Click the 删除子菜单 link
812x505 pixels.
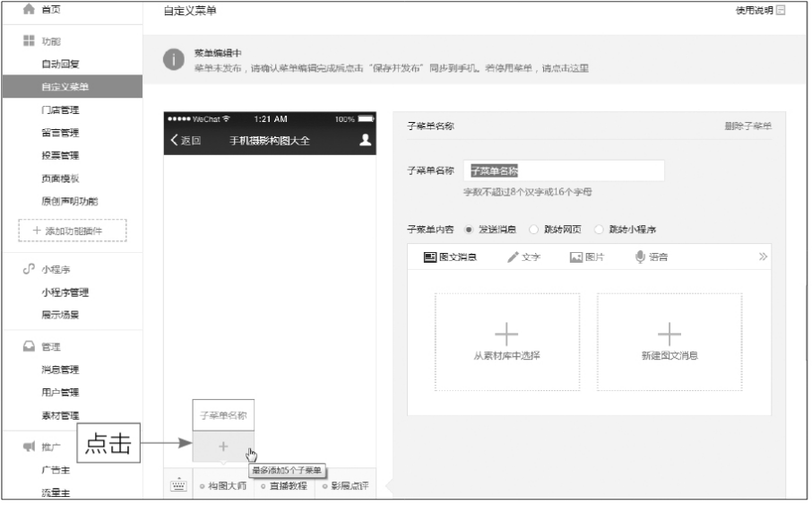coord(747,126)
